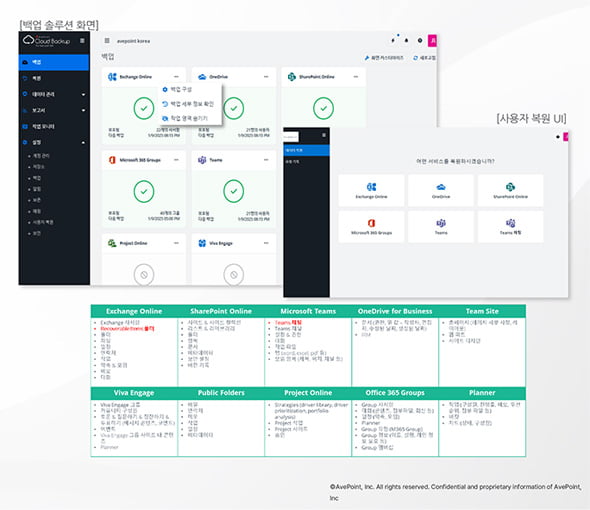Click the Teams icon in backup card
The height and width of the screenshot is (510, 590).
(x=202, y=160)
